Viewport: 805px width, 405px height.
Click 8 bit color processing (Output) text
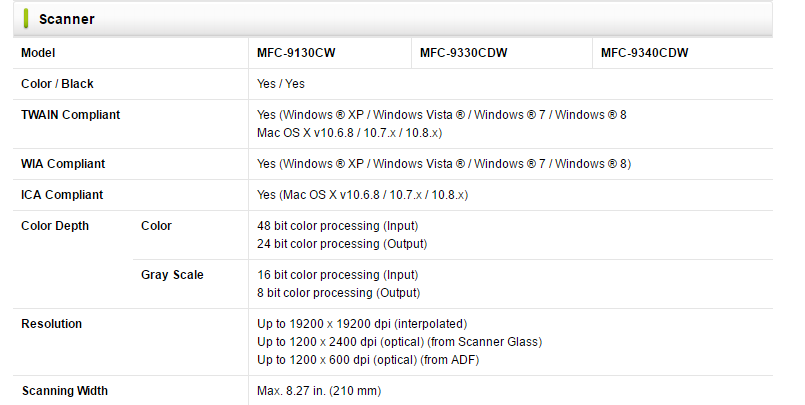339,293
